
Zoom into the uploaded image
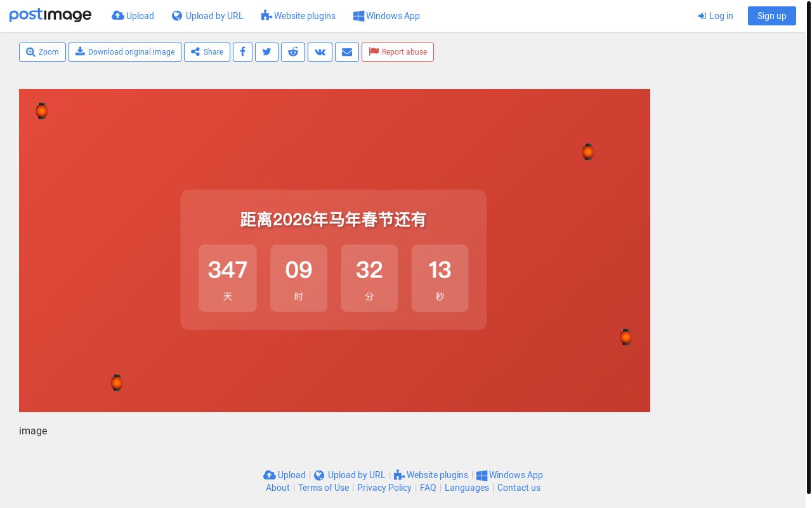(x=43, y=52)
